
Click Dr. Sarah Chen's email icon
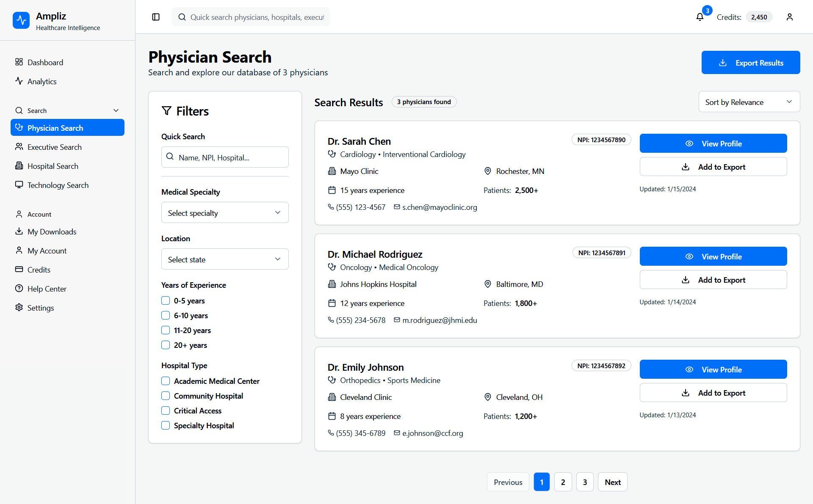(397, 207)
